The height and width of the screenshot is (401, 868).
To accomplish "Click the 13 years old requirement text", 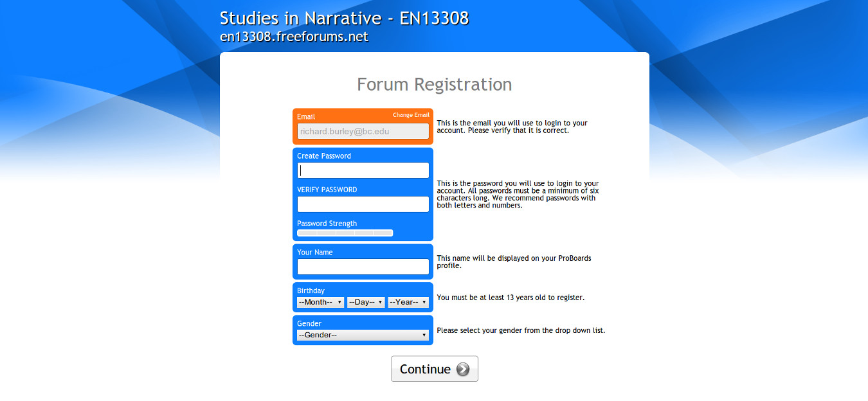I will 510,298.
